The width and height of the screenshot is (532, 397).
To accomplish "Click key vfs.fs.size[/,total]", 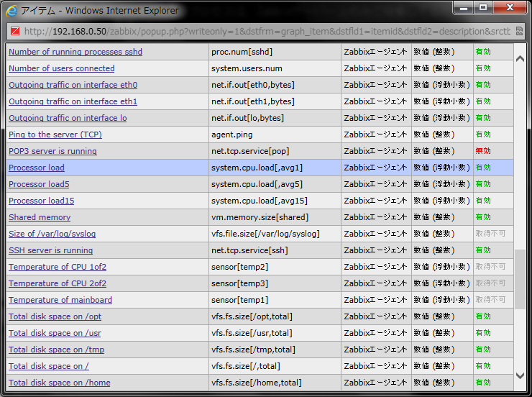I will click(246, 366).
